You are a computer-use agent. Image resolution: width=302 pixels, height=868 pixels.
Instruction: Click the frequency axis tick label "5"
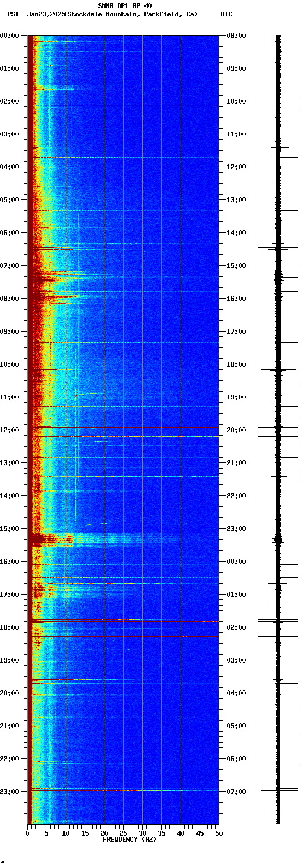(47, 833)
